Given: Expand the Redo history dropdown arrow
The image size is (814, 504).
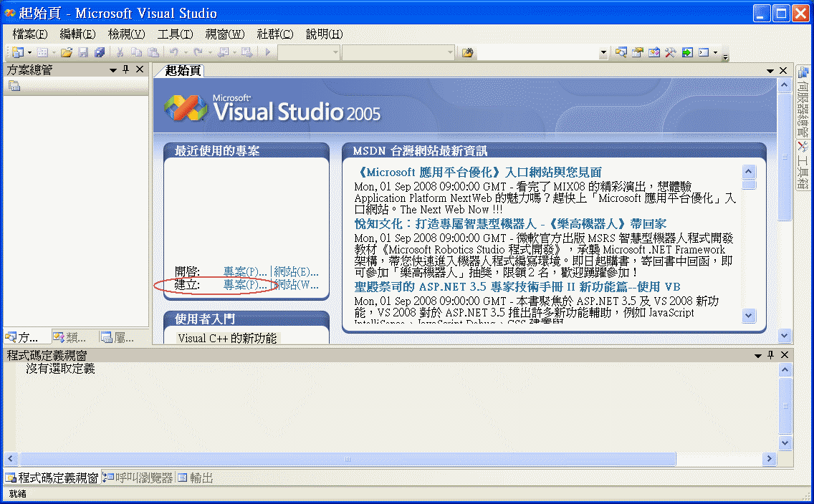Looking at the screenshot, I should click(210, 52).
